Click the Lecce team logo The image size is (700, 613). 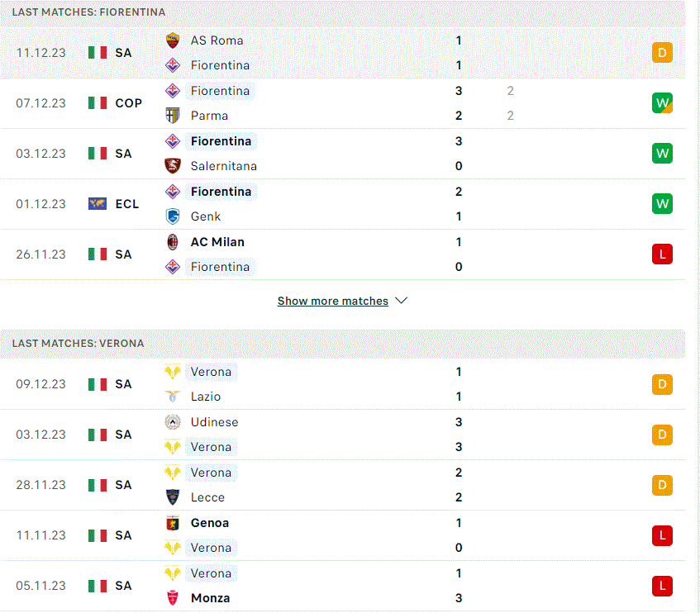173,497
